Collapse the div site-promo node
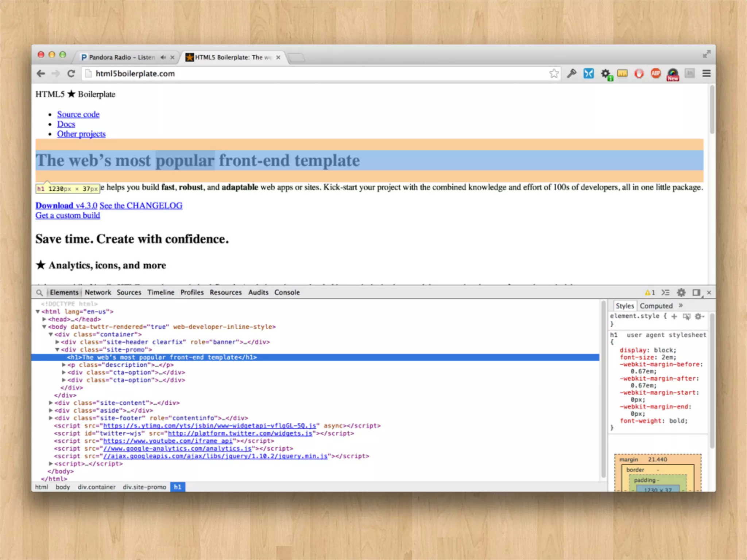The height and width of the screenshot is (560, 747). click(x=57, y=350)
